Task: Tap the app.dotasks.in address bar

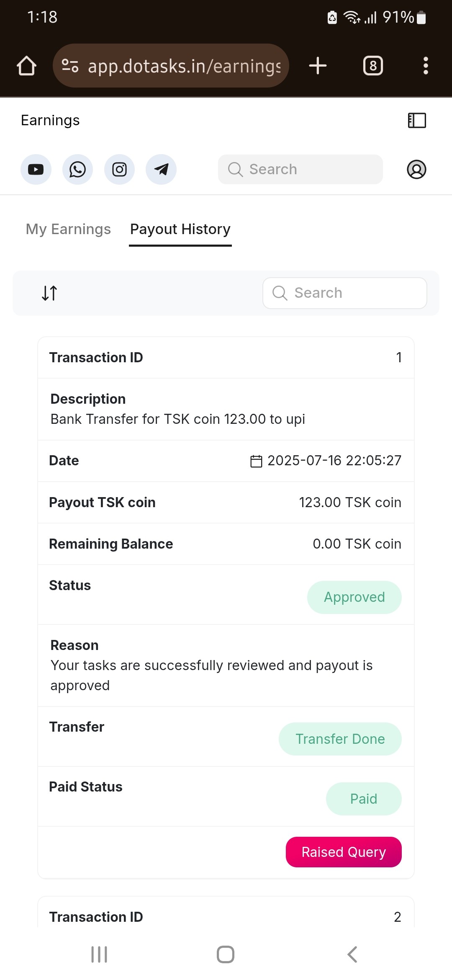Action: click(x=184, y=66)
